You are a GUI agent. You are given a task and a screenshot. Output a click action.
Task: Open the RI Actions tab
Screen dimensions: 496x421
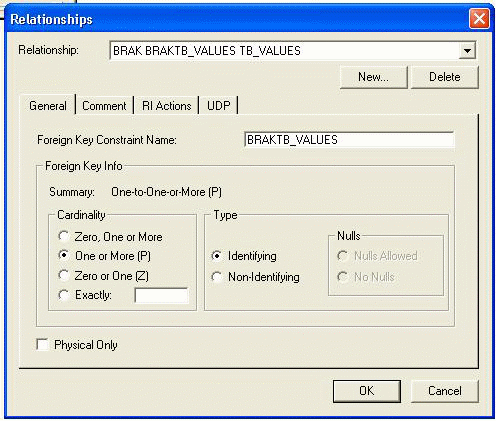point(166,106)
